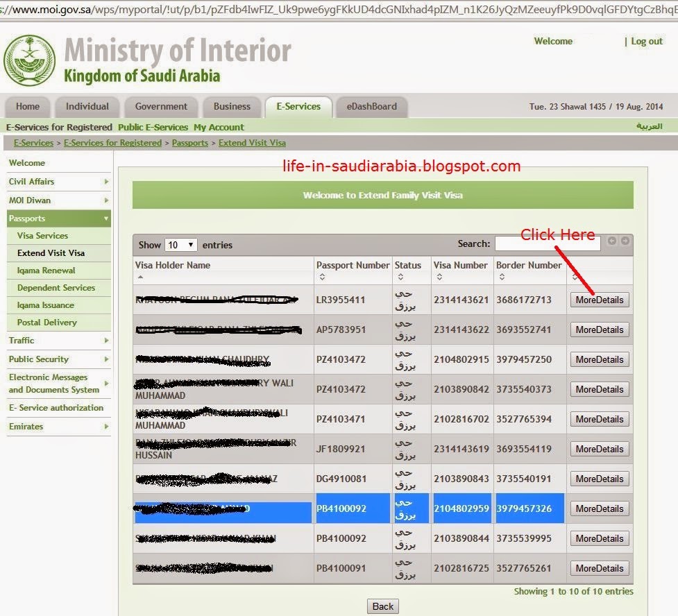Click E-Services breadcrumb link
This screenshot has height=616, width=678.
point(34,143)
